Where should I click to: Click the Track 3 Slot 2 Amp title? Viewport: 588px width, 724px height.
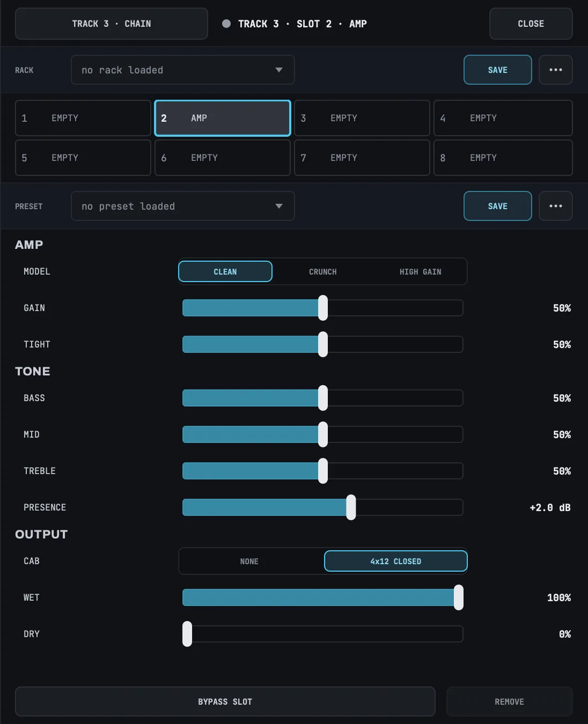(x=303, y=24)
